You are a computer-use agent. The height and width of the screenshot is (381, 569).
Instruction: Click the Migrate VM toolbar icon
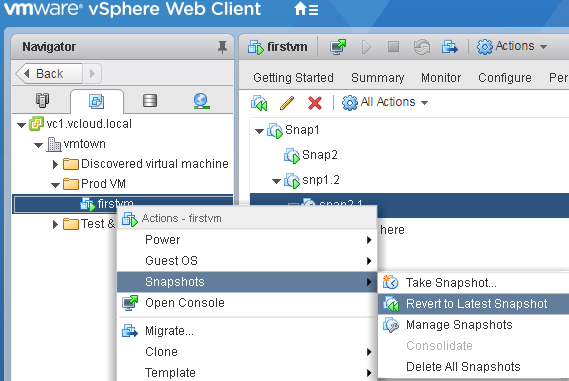(x=450, y=47)
